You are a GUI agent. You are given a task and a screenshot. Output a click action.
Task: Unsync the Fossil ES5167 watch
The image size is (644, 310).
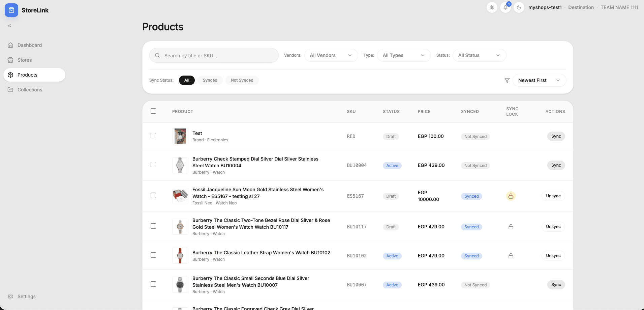553,196
